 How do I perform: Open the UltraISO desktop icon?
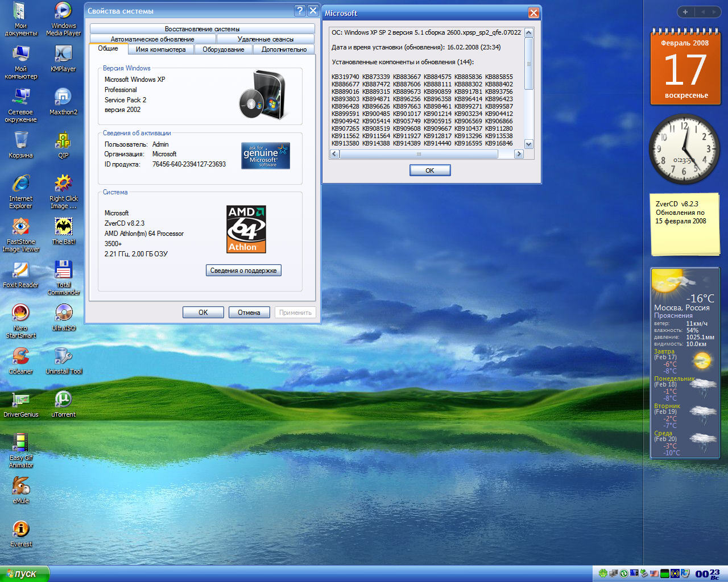coord(63,314)
